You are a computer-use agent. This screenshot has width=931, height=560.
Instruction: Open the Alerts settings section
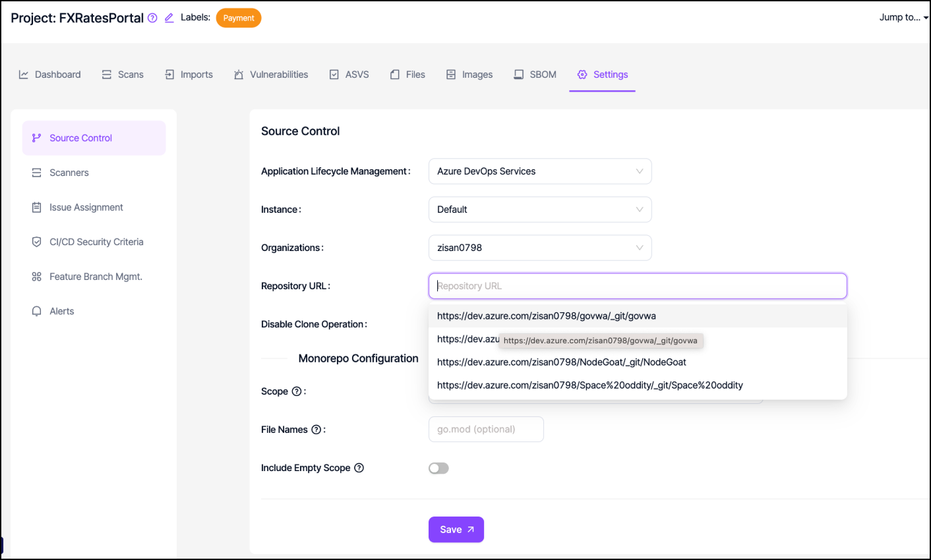[61, 311]
